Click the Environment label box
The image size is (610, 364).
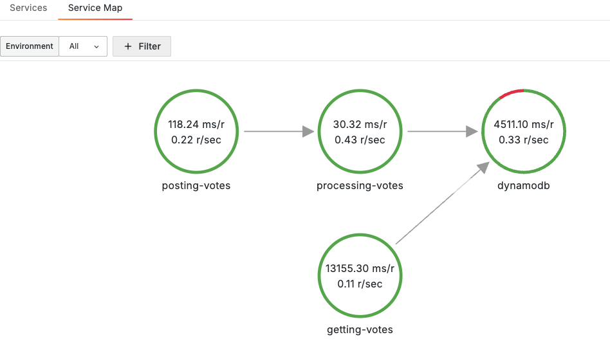[x=30, y=46]
